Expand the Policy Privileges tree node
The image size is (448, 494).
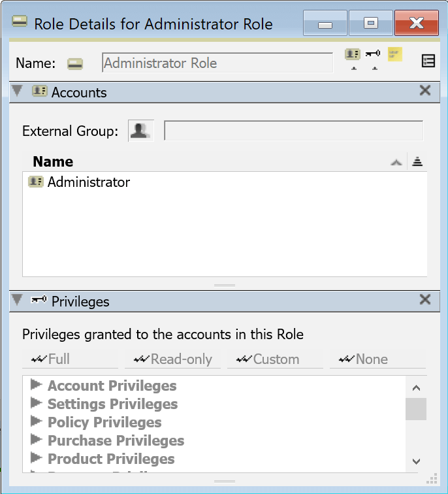click(x=36, y=421)
